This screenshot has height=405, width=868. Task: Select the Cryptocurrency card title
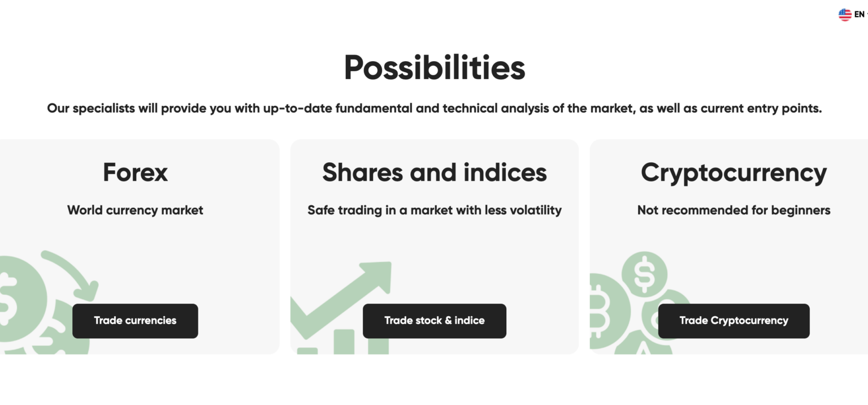[x=734, y=172]
